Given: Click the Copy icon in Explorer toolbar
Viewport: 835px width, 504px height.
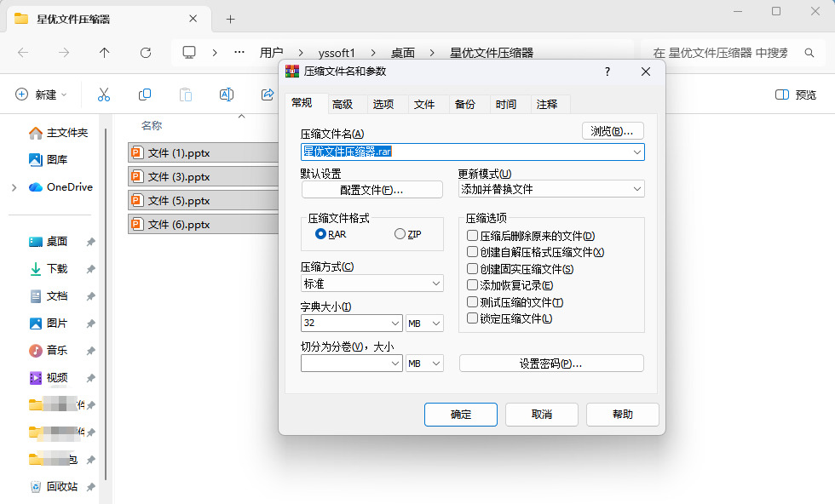Looking at the screenshot, I should (144, 94).
